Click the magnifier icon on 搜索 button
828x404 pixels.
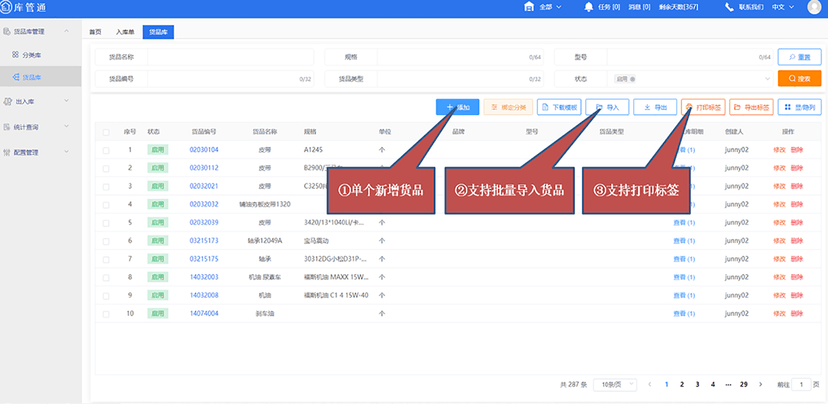[x=792, y=78]
